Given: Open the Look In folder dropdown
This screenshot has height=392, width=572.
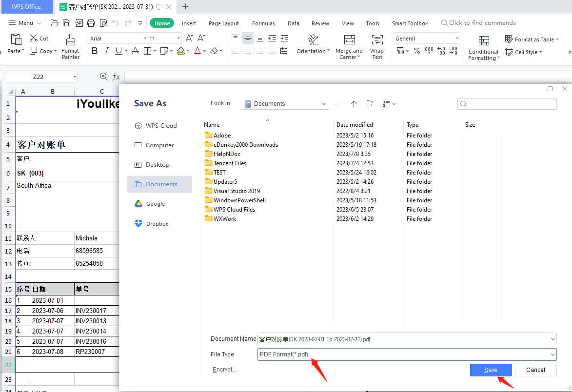Looking at the screenshot, I should point(324,104).
